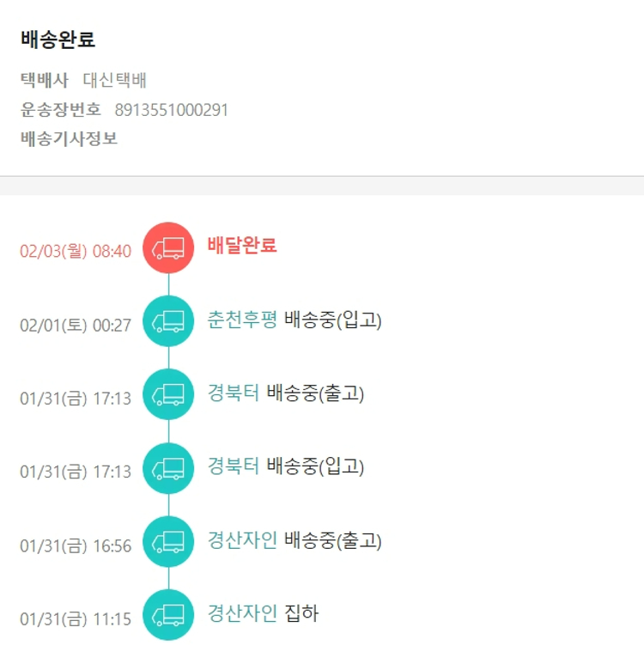
Task: Open the 경북터 link in the 출고 row
Action: [233, 394]
